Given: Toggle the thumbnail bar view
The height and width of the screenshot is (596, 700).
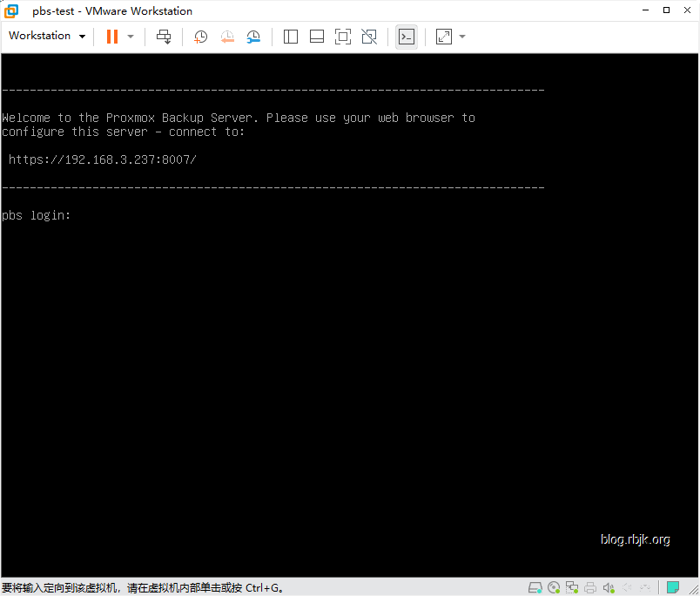Looking at the screenshot, I should pyautogui.click(x=317, y=37).
